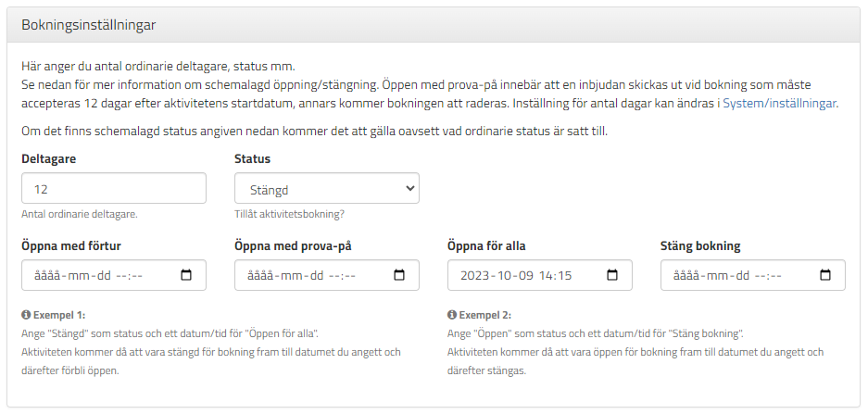Open calendar picker for Stäng bokning
This screenshot has height=414, width=868.
(x=825, y=275)
